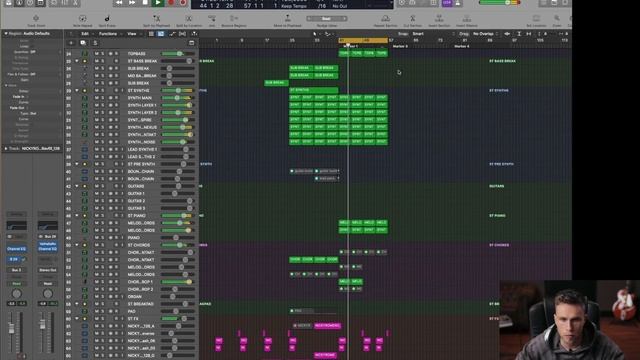
Task: Click the Cut Section icon
Action: [412, 18]
